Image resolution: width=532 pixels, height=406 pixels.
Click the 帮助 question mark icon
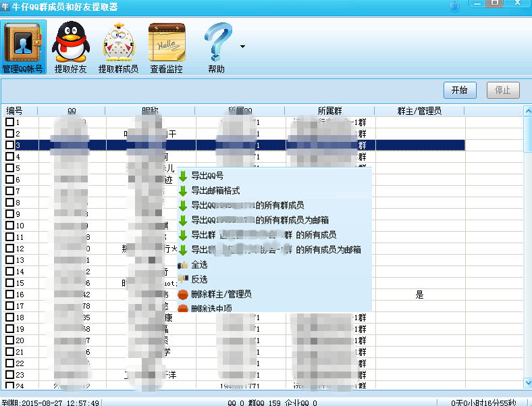click(x=217, y=42)
